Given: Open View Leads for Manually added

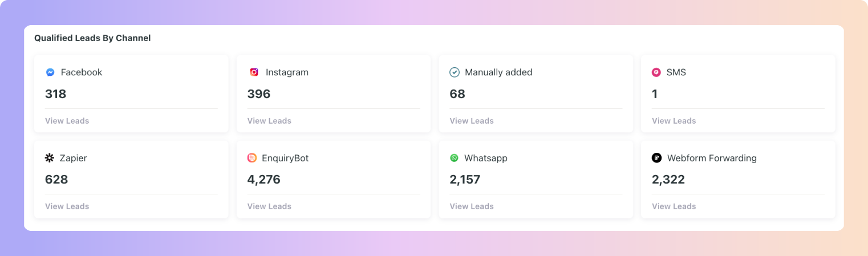Looking at the screenshot, I should pos(472,121).
